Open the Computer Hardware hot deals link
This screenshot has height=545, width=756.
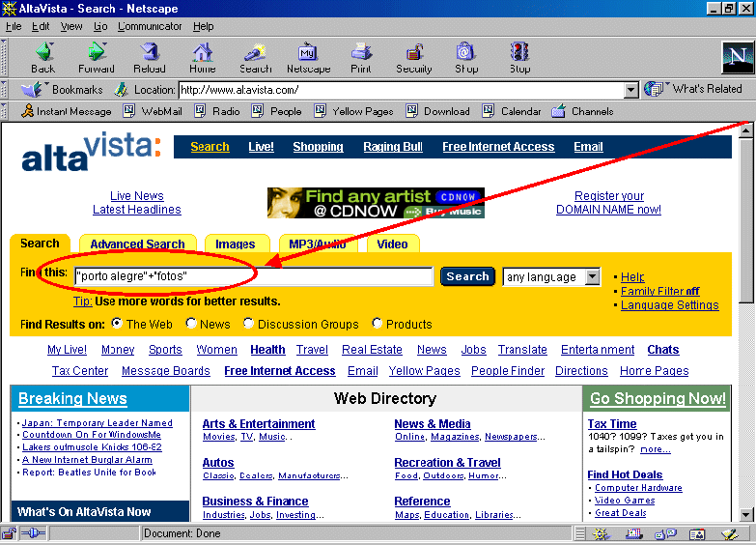(x=638, y=488)
